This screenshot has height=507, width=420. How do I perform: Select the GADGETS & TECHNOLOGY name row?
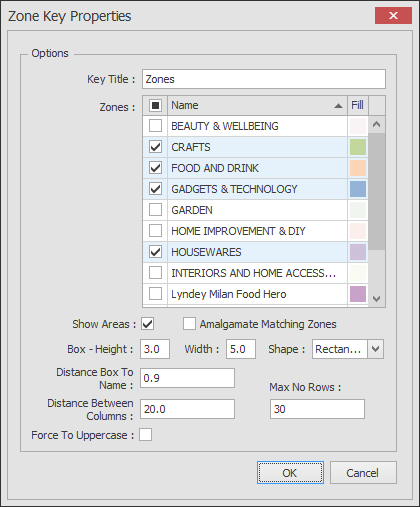257,189
